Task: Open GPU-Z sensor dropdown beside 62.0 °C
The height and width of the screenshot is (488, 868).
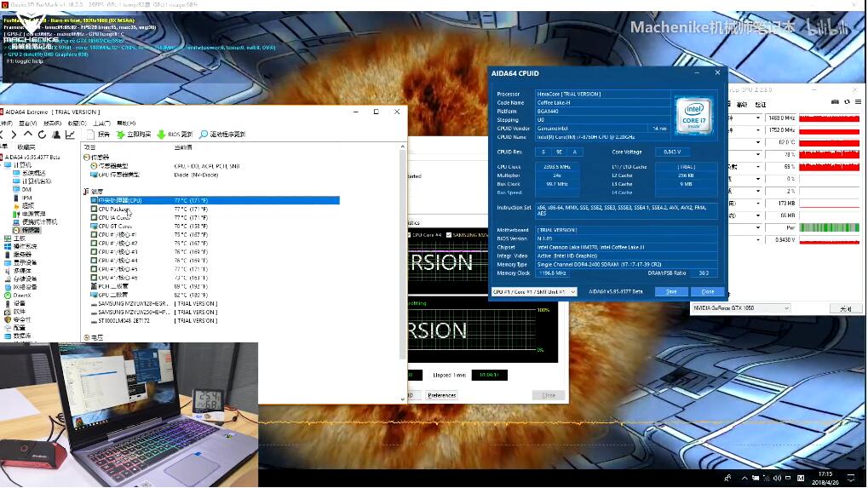Action: pyautogui.click(x=758, y=142)
